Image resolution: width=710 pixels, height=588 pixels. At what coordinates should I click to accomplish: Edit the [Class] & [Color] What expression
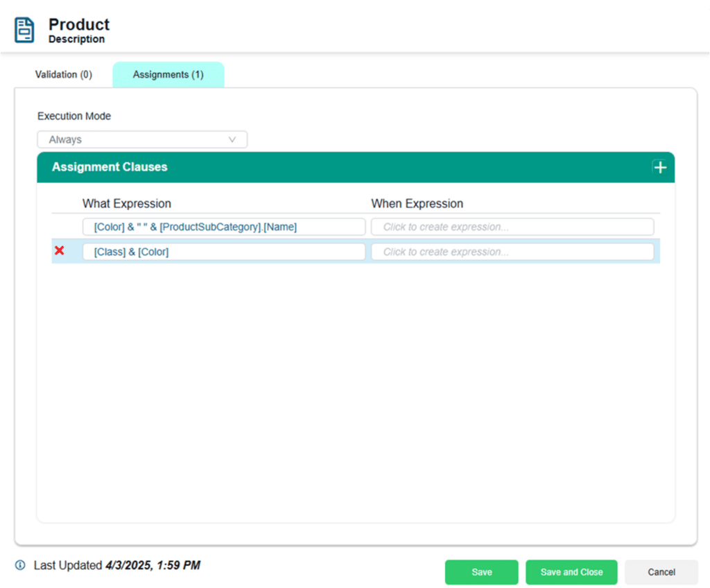[x=224, y=252]
